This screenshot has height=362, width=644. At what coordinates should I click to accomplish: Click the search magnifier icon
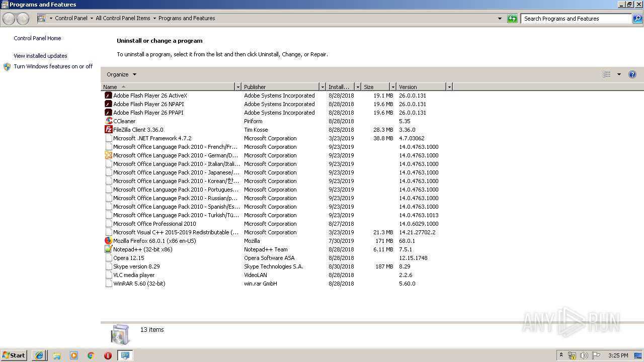(x=637, y=19)
